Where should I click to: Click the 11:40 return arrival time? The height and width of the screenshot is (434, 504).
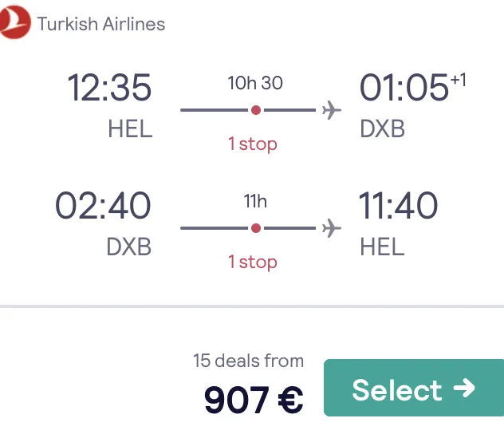tap(398, 205)
